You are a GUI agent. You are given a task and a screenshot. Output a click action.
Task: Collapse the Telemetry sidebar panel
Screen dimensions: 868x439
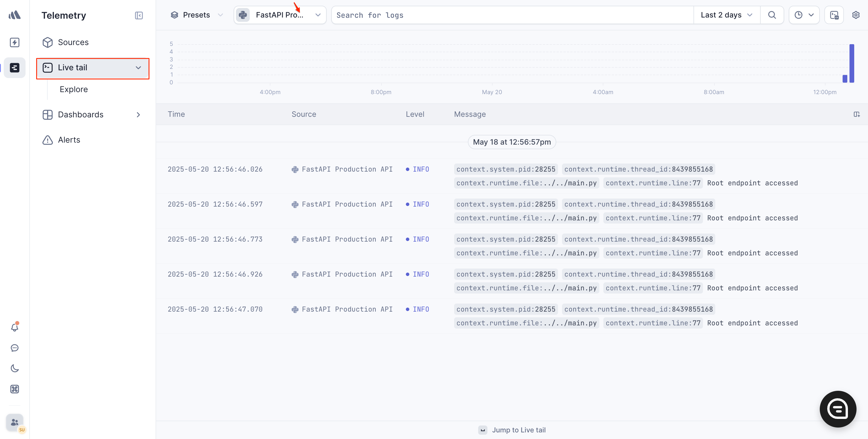[138, 15]
